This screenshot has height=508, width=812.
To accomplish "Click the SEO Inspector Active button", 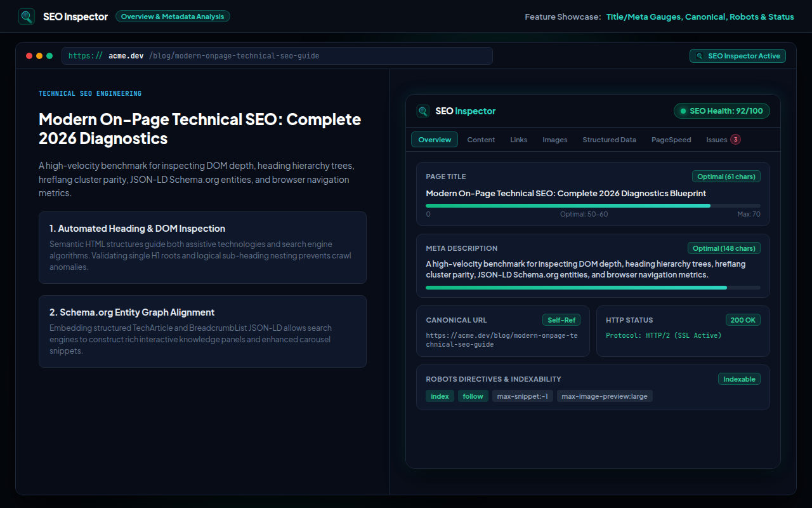I will (738, 56).
